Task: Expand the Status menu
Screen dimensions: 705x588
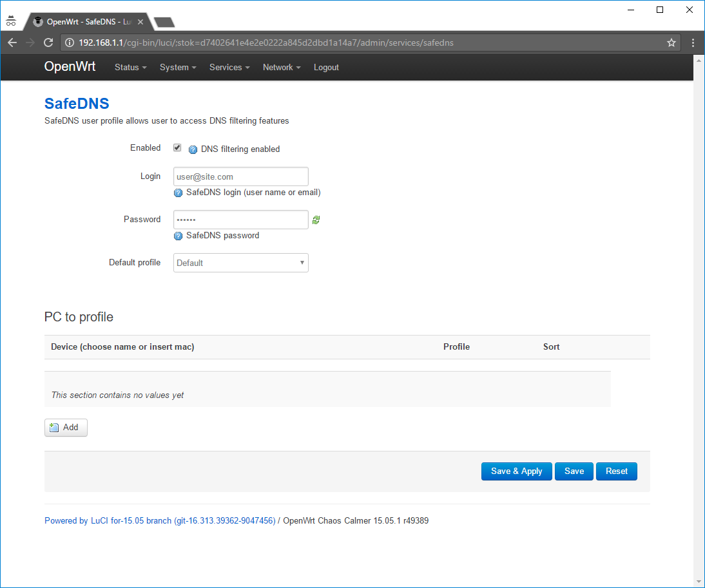Action: (x=130, y=68)
